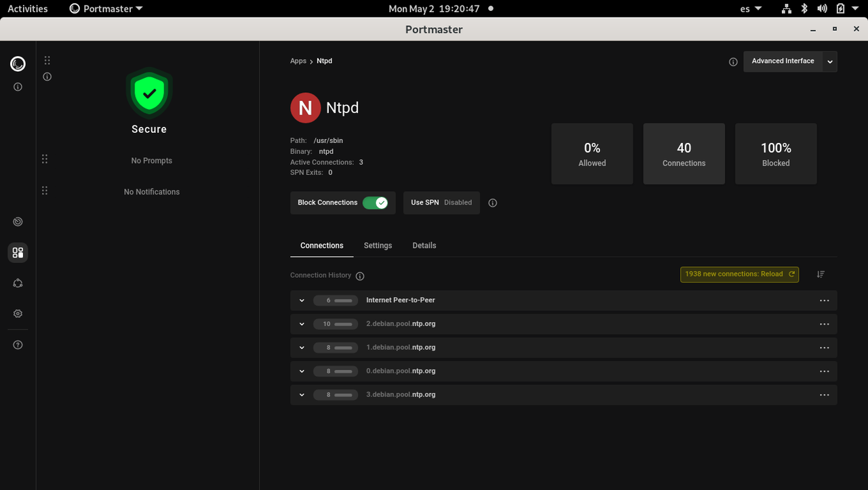868x490 pixels.
Task: Open the Settings gear icon in sidebar
Action: coord(18,314)
